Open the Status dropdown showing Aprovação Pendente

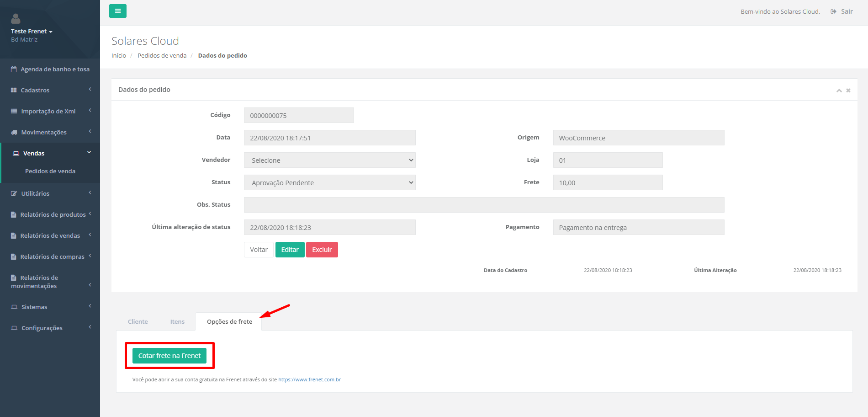pos(329,182)
